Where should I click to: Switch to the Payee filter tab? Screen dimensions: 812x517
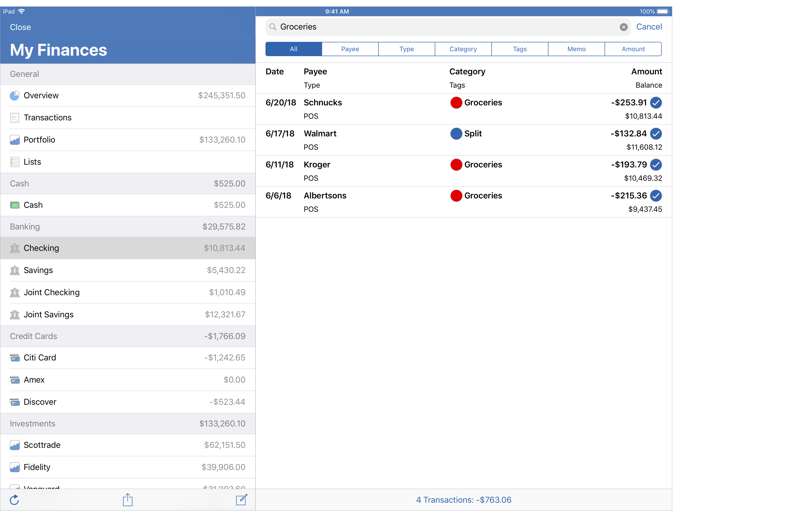[350, 49]
